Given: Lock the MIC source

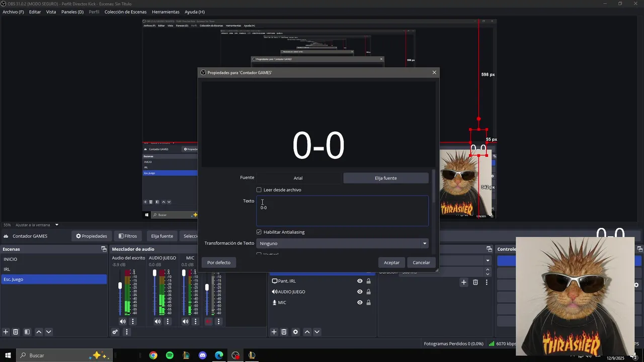Looking at the screenshot, I should tap(368, 303).
